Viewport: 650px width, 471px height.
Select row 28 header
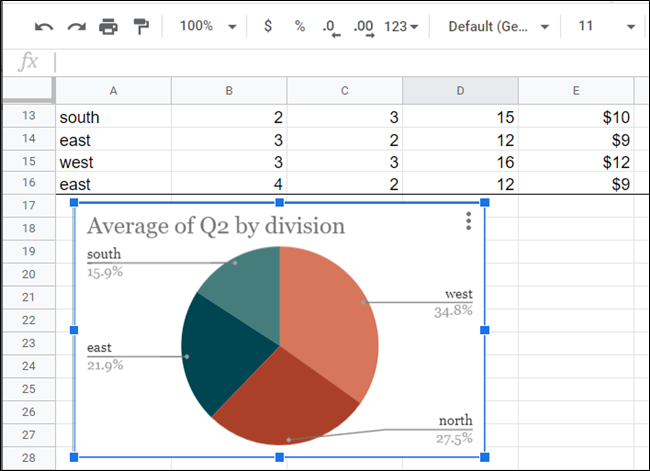(x=29, y=458)
